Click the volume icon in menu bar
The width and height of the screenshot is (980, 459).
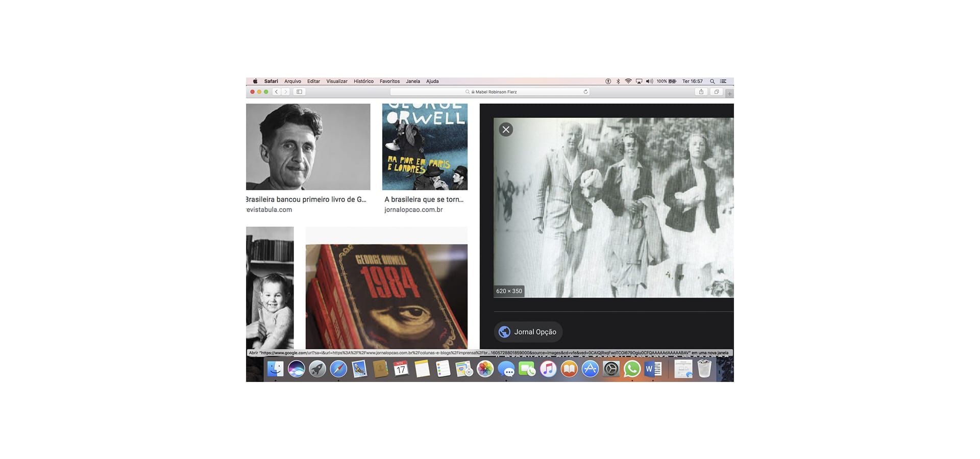click(x=649, y=81)
